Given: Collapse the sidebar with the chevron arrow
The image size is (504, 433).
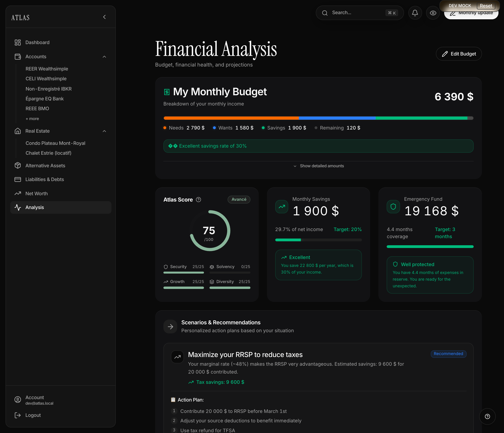Looking at the screenshot, I should pos(104,17).
